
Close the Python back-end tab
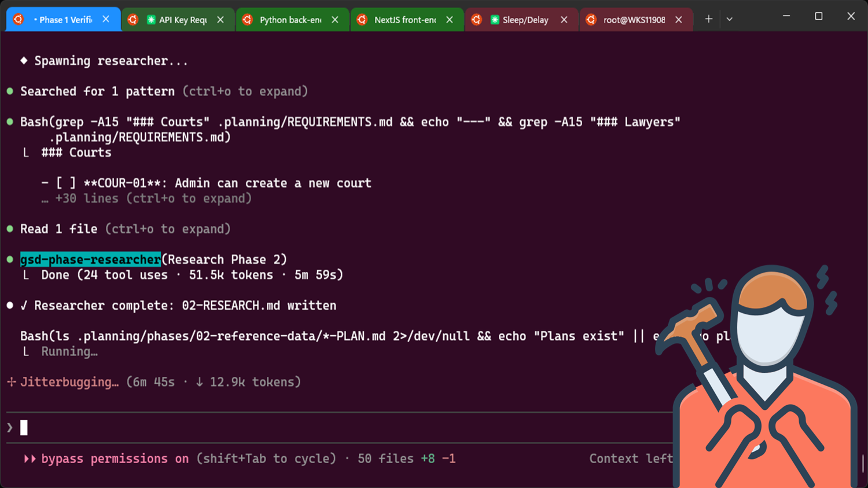click(x=335, y=20)
